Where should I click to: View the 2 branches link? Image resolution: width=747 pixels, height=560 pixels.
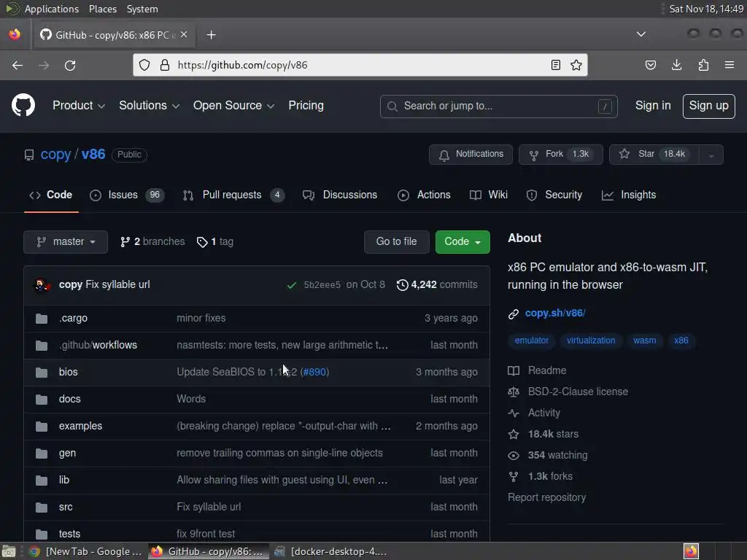click(x=152, y=241)
